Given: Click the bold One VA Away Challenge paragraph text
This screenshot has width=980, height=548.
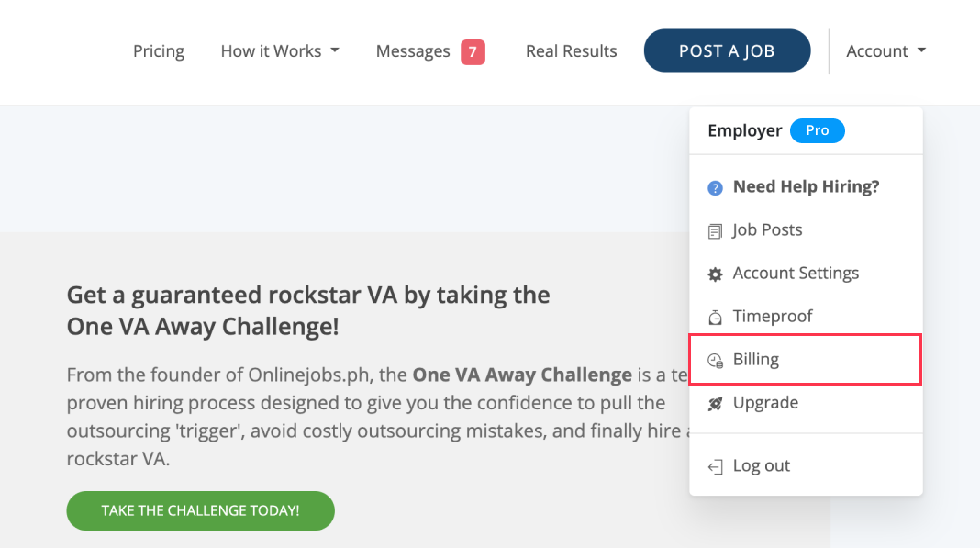Looking at the screenshot, I should (522, 375).
